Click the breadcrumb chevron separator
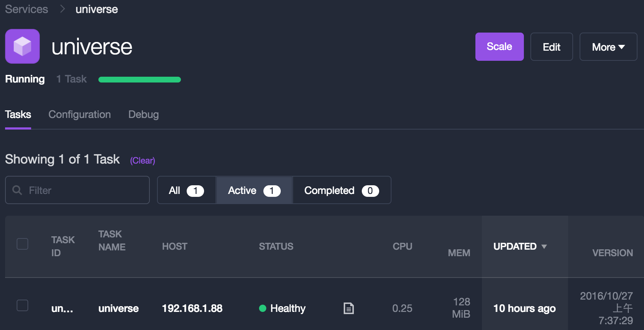Viewport: 644px width, 330px height. tap(62, 9)
